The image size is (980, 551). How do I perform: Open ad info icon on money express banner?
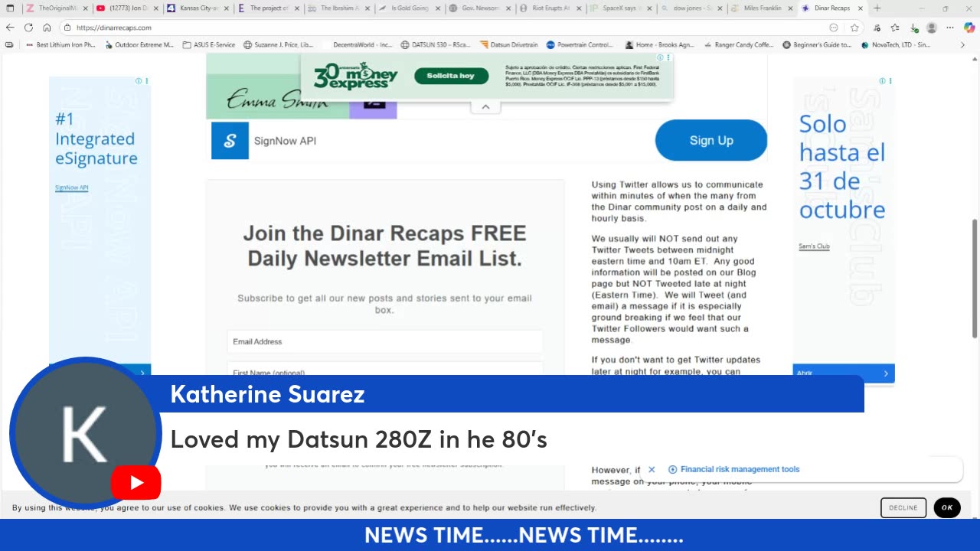[661, 57]
